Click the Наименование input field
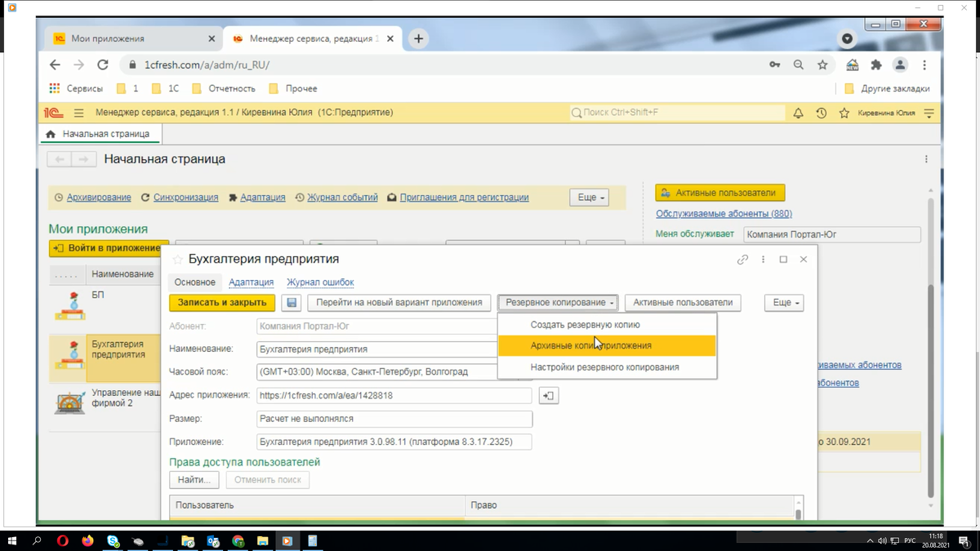Image resolution: width=980 pixels, height=551 pixels. 377,349
